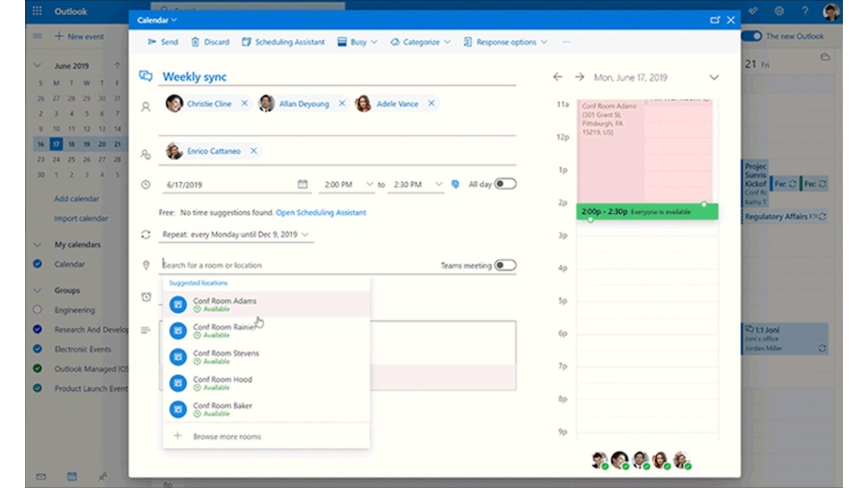
Task: Go to next day arrow
Action: (x=579, y=77)
